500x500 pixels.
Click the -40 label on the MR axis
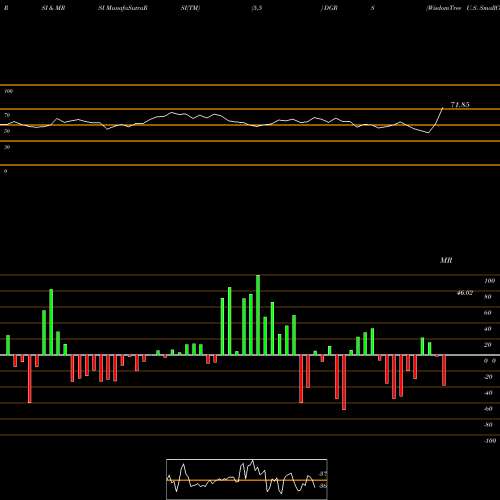coord(488,393)
